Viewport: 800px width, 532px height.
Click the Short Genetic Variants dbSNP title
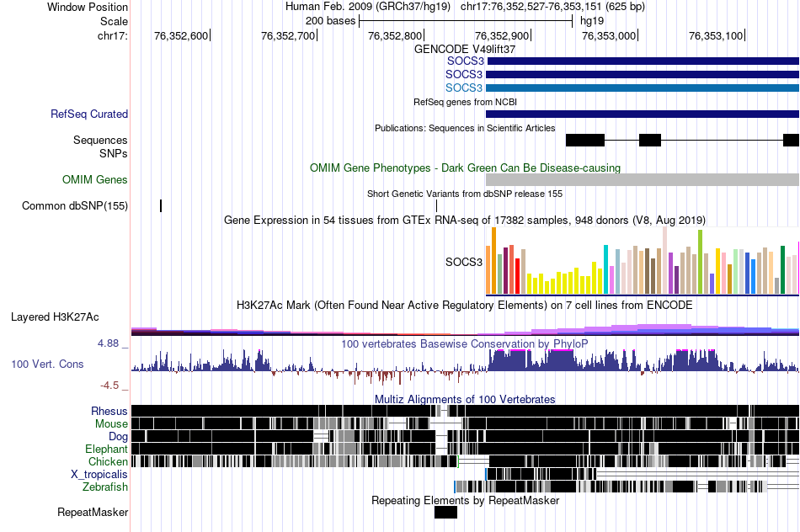click(465, 194)
